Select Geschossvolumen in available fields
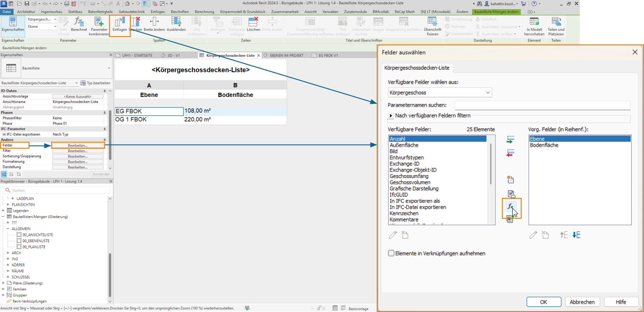The height and width of the screenshot is (312, 644). [x=410, y=182]
